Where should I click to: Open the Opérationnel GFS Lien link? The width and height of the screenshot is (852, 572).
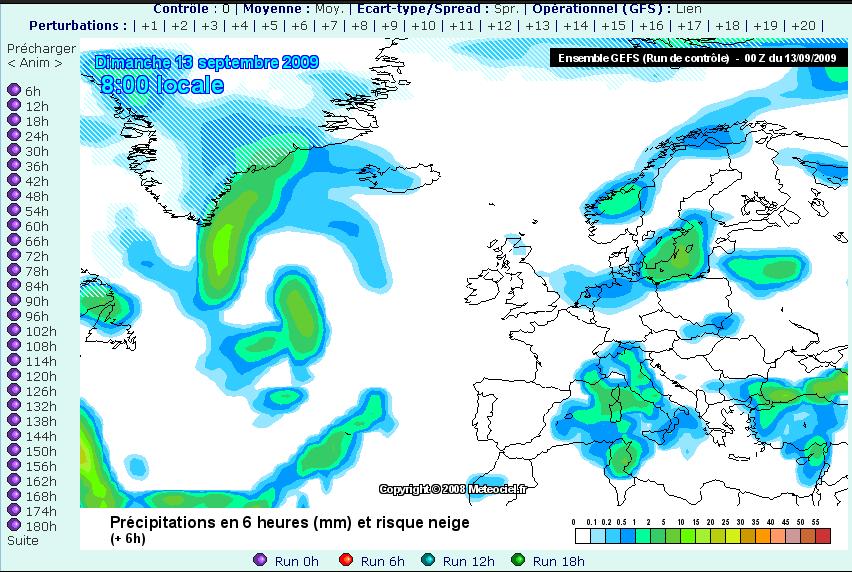click(696, 8)
